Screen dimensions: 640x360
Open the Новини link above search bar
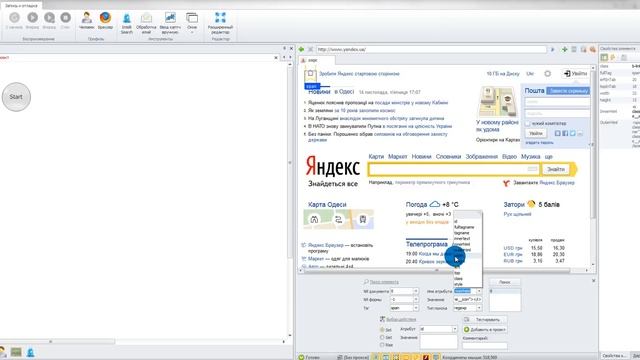pyautogui.click(x=421, y=157)
